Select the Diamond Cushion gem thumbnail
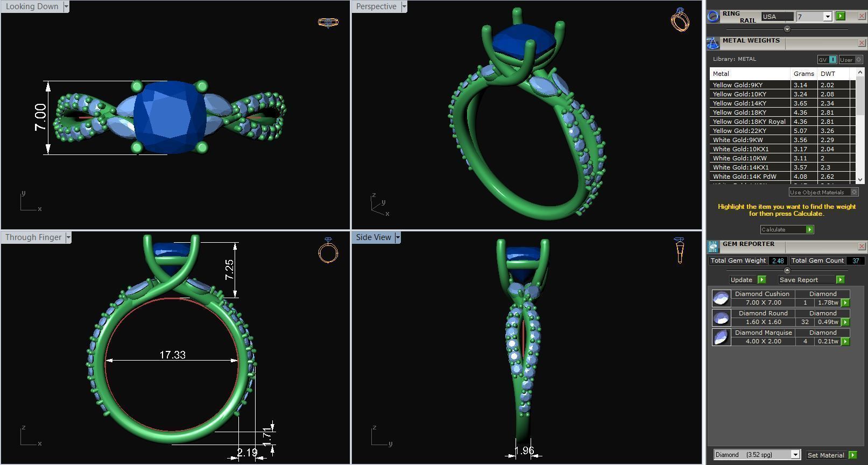868x465 pixels. tap(721, 298)
